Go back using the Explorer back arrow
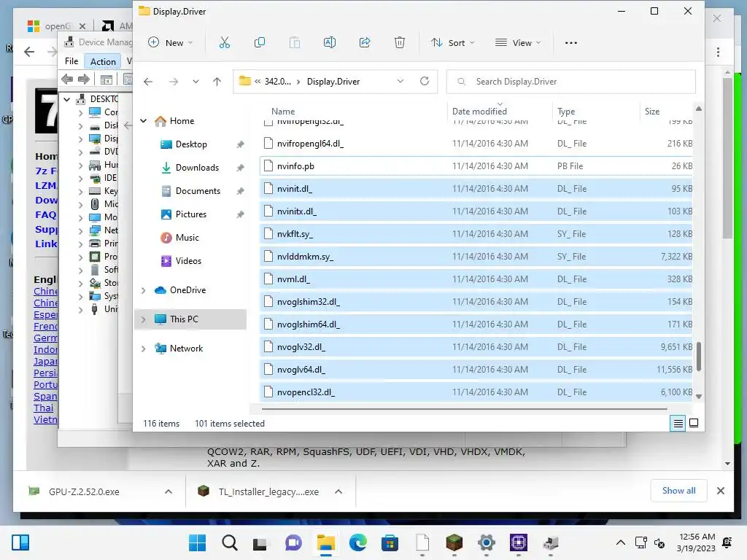The height and width of the screenshot is (560, 747). (x=148, y=82)
